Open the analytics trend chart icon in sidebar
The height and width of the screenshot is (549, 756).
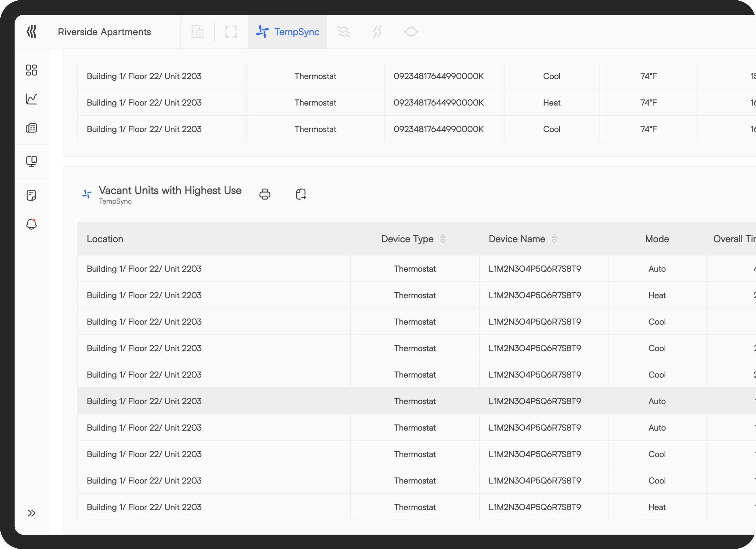pyautogui.click(x=31, y=99)
